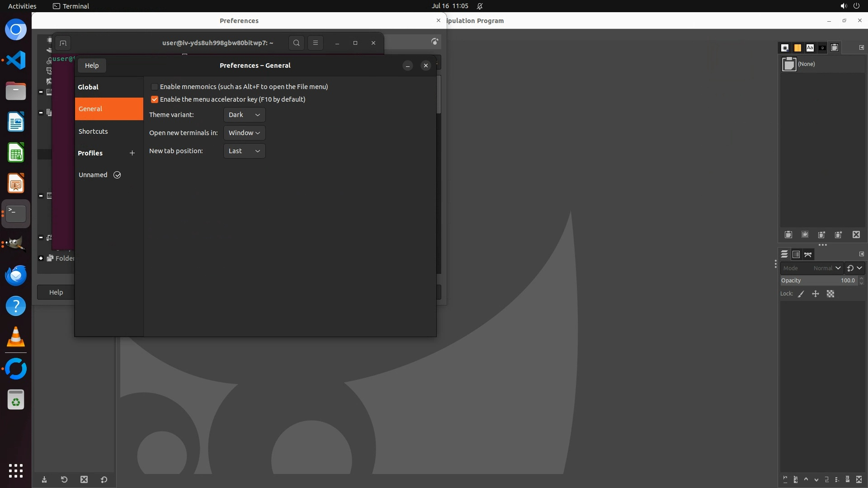Switch to the Patterns tab in GIMP dock
868x488 pixels.
[x=797, y=48]
